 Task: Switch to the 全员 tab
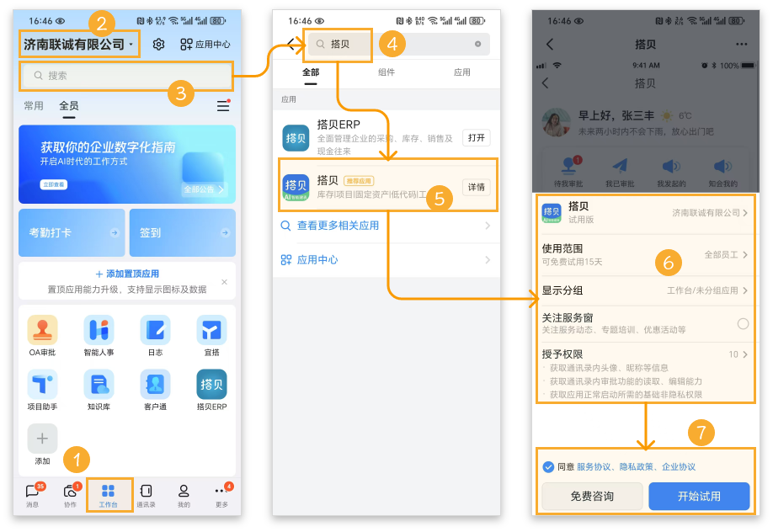[x=69, y=106]
